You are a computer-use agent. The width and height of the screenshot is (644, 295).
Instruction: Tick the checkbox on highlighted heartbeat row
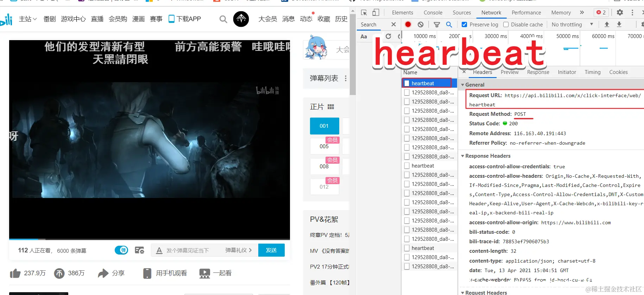(x=407, y=83)
